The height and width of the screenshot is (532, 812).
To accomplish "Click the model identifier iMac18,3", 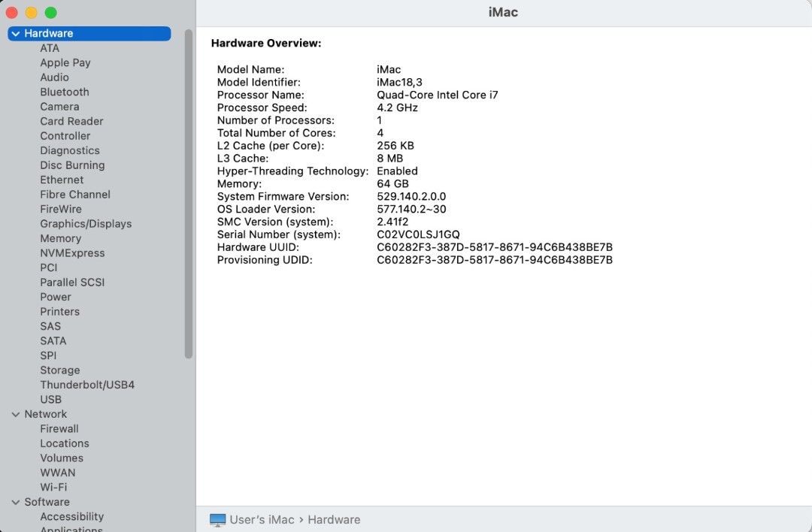I will (399, 83).
